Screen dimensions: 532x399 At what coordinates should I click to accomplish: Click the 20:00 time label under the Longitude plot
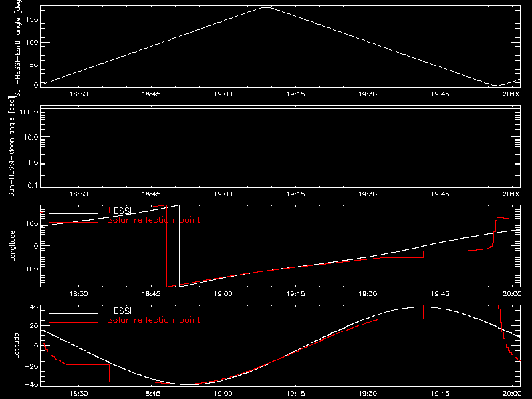click(x=512, y=294)
